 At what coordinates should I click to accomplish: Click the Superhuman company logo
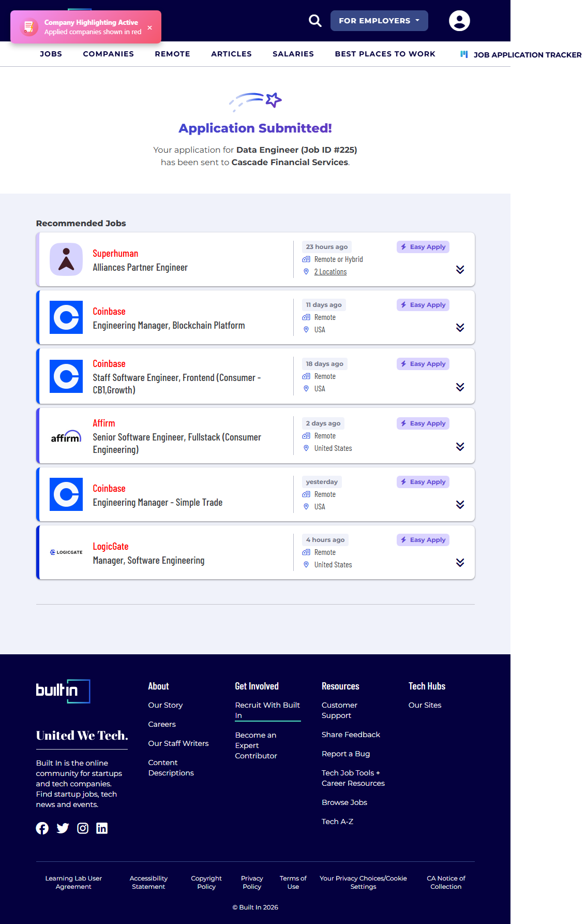[66, 259]
